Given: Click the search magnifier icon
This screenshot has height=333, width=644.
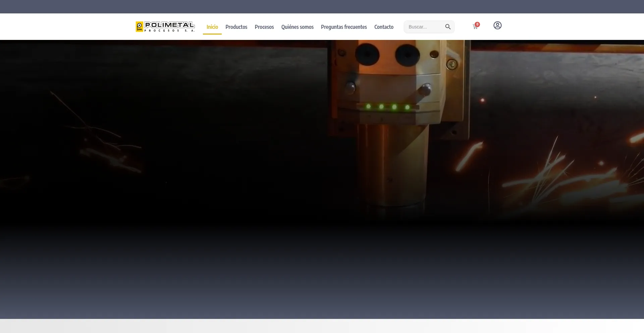Looking at the screenshot, I should pos(448,27).
